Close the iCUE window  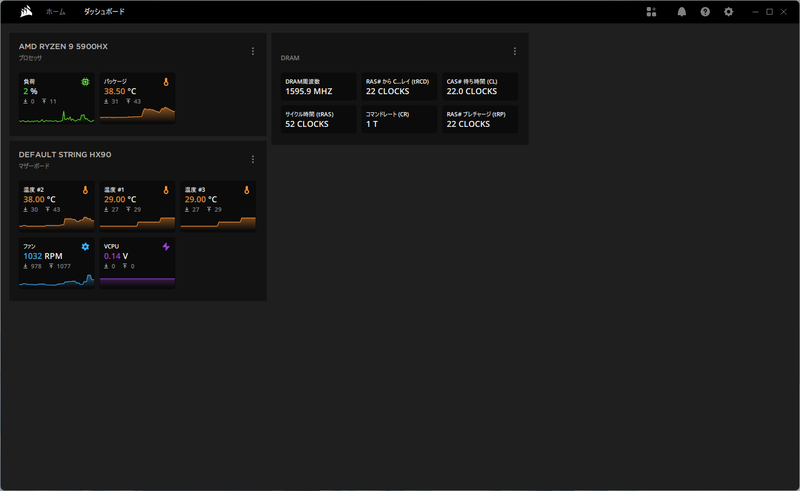point(784,12)
